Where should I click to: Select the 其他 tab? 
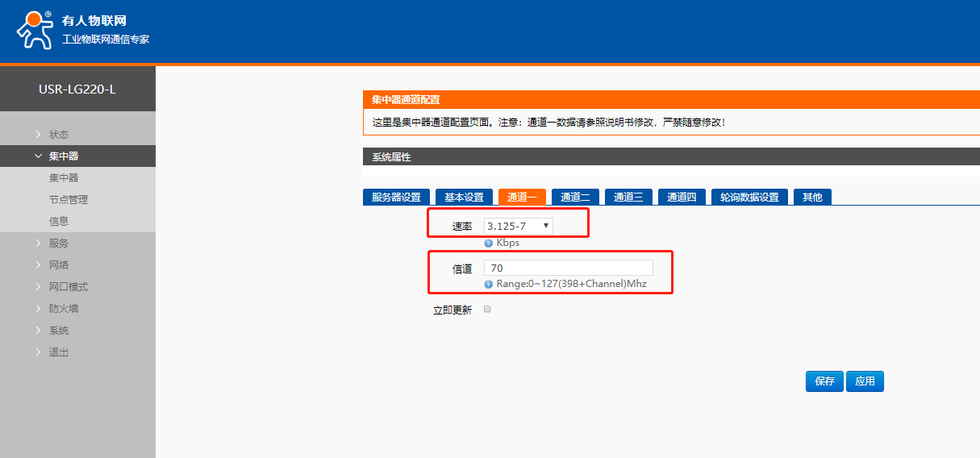pos(812,198)
